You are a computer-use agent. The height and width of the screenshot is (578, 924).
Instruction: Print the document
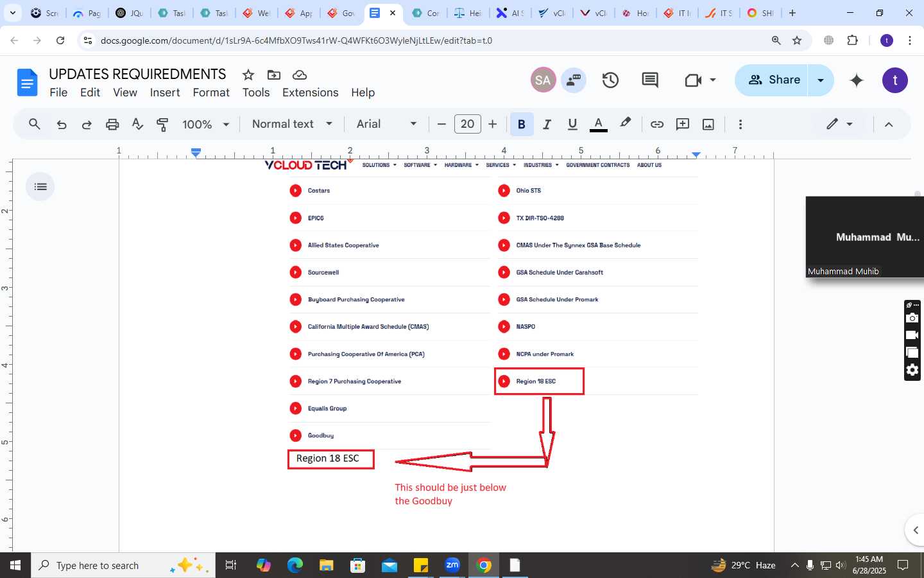(112, 124)
